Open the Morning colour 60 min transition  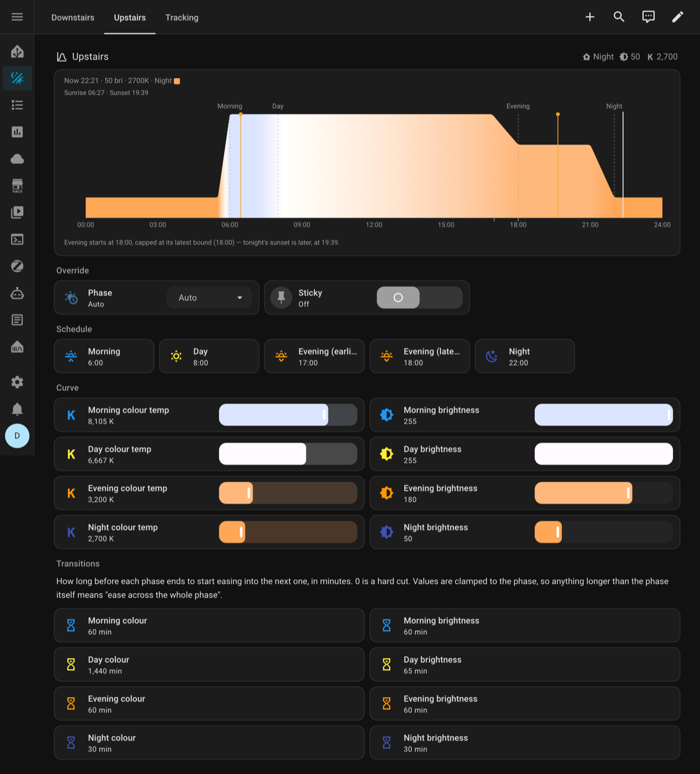click(x=209, y=625)
